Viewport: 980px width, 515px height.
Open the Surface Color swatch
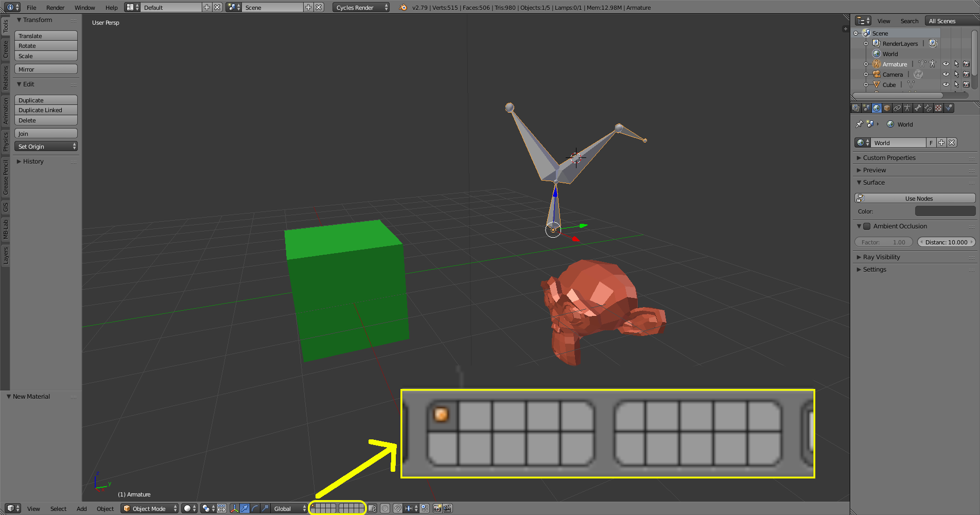(945, 211)
